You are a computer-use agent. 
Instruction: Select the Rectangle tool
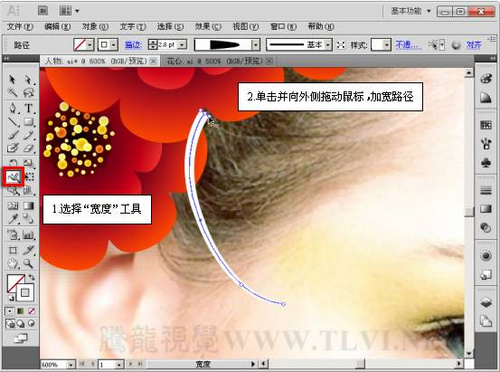(29, 121)
